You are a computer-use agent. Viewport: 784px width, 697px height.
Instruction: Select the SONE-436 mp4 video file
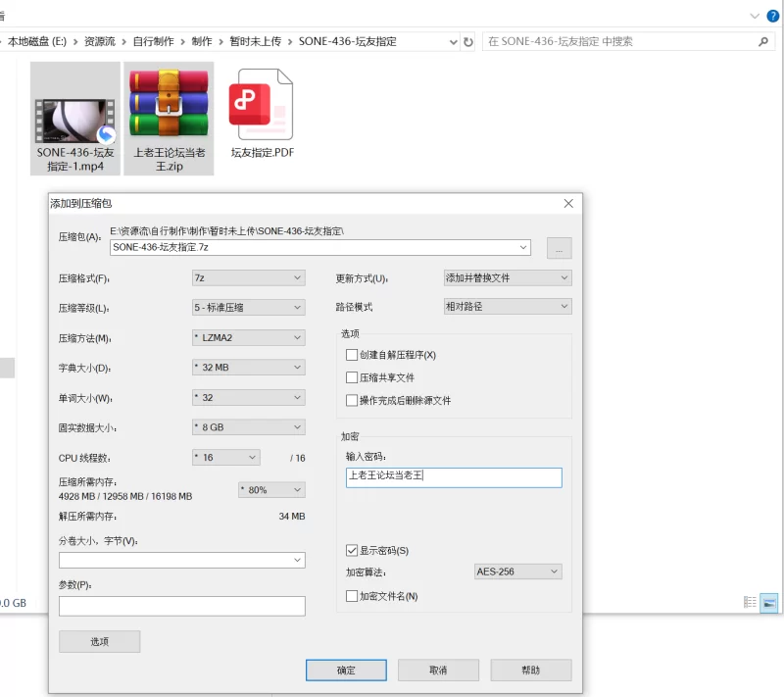pos(75,119)
